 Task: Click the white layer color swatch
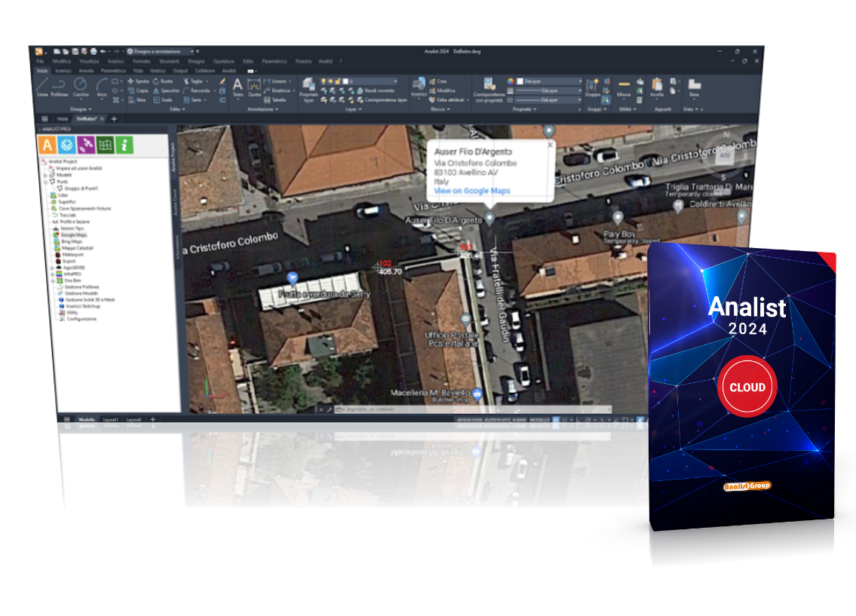345,81
